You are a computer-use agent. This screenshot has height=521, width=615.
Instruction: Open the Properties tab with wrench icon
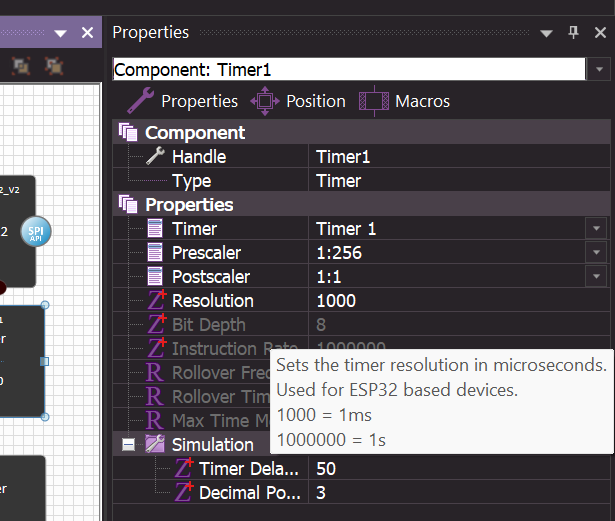pos(183,101)
